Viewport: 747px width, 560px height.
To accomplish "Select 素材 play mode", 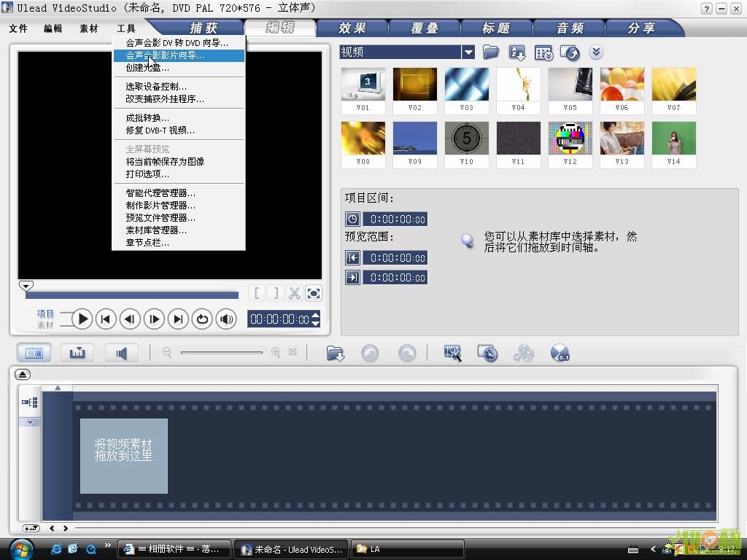I will 45,325.
